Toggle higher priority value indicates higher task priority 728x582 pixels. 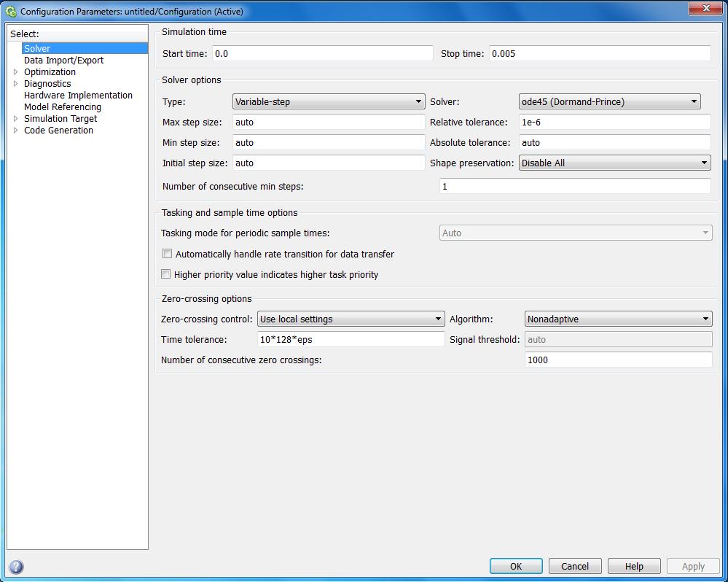165,274
